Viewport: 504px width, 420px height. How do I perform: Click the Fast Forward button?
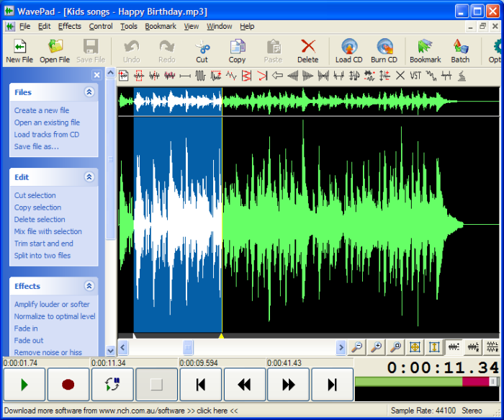pos(288,385)
